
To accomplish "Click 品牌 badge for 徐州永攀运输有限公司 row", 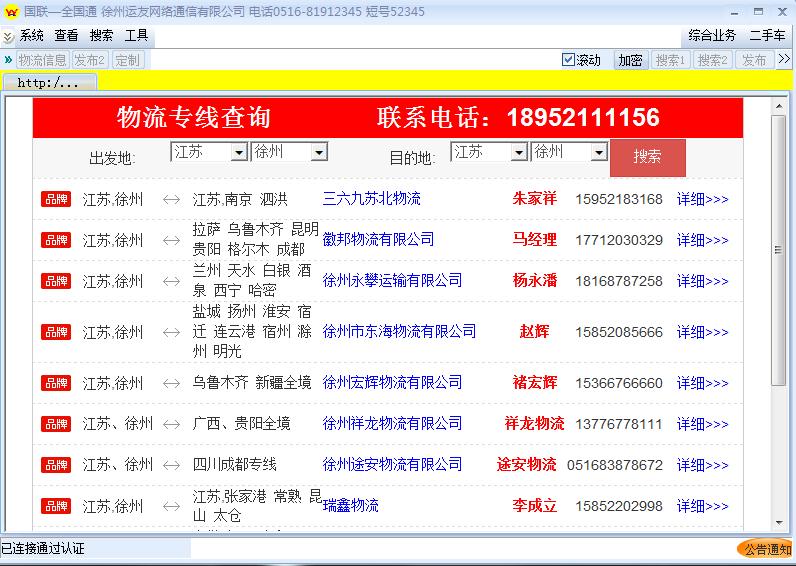I will coord(56,281).
